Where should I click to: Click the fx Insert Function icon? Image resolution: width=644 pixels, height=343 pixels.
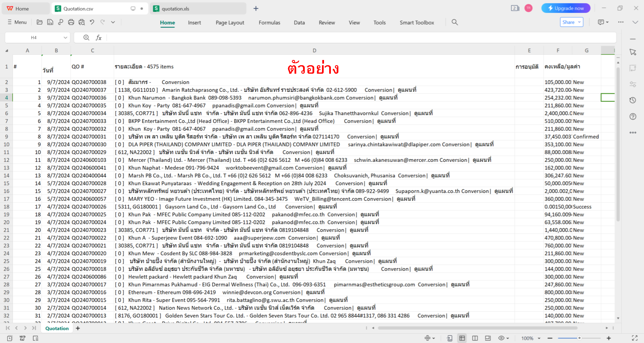point(99,37)
